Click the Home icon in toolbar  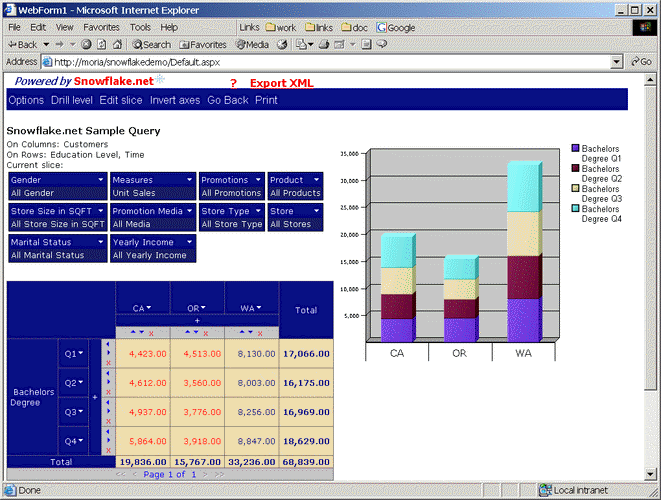(117, 44)
